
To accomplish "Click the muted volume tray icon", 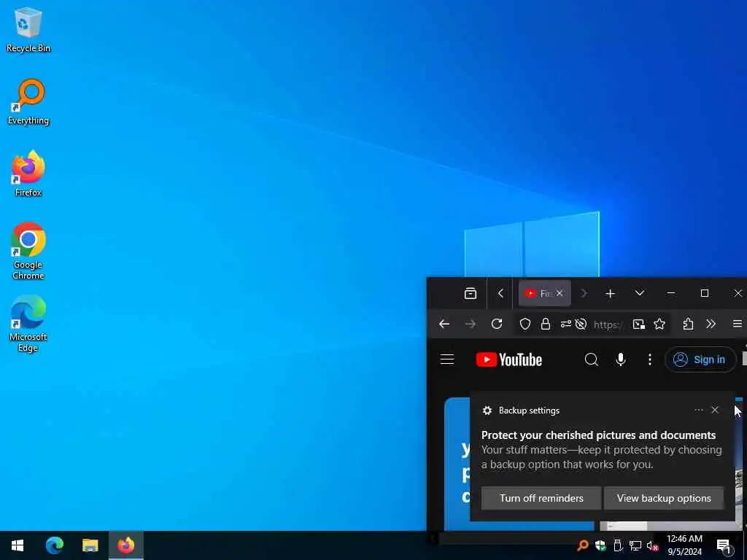I will [653, 545].
